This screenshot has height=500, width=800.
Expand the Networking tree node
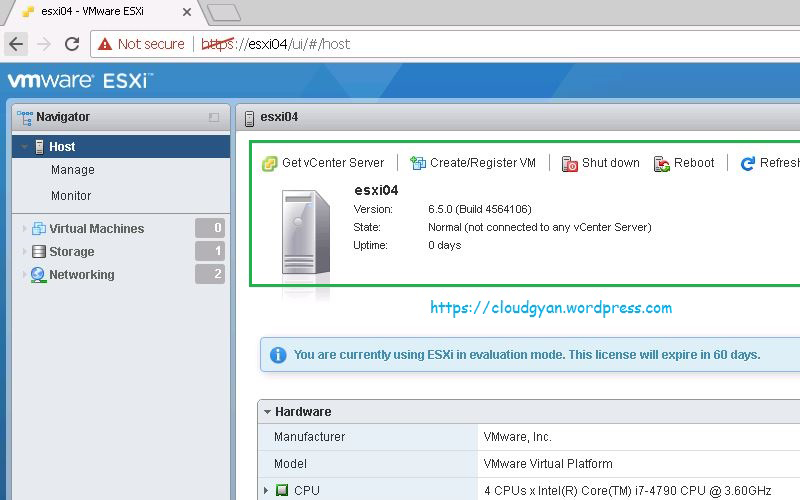25,275
